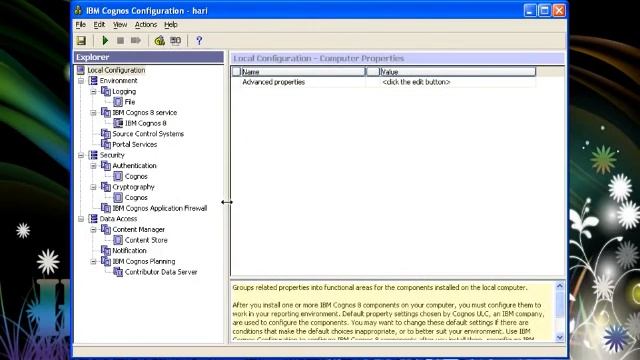Click the Source Control Systems icon
Viewport: 640px width, 360px height.
coord(106,134)
